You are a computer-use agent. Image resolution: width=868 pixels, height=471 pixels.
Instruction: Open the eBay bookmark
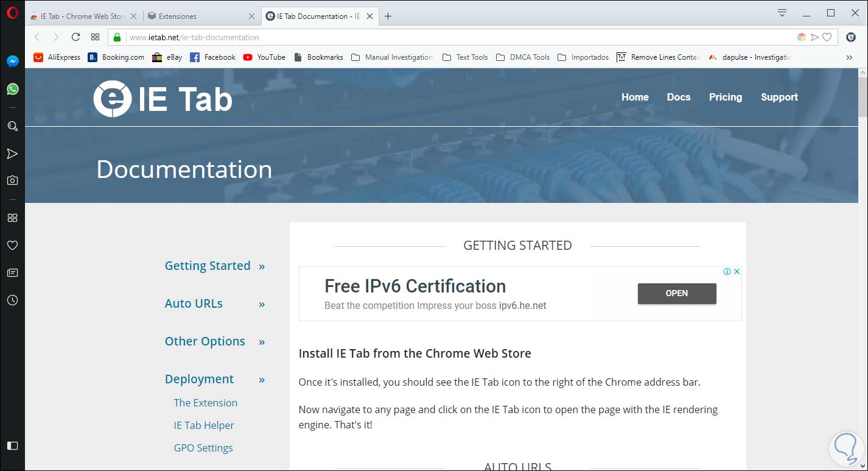[x=167, y=57]
